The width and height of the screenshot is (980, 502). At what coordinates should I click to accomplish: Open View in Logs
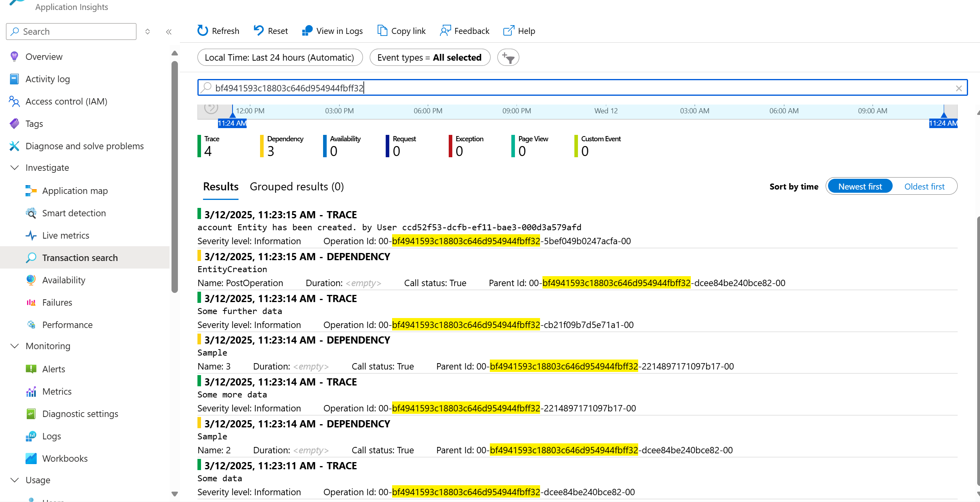tap(332, 31)
